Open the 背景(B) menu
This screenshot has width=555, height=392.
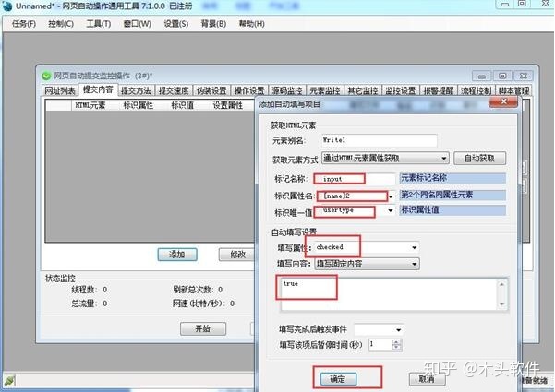tap(213, 24)
